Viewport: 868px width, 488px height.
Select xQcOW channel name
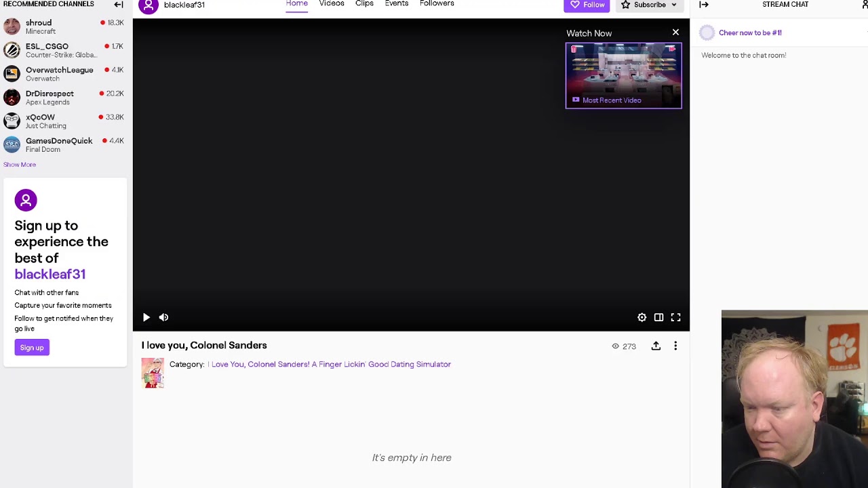(40, 117)
